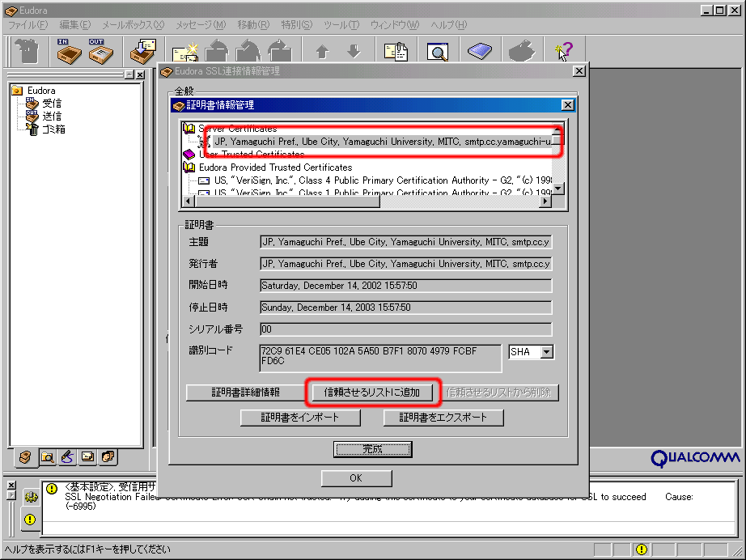This screenshot has height=560, width=746.
Task: Open the ツール(T) menu
Action: click(x=341, y=25)
